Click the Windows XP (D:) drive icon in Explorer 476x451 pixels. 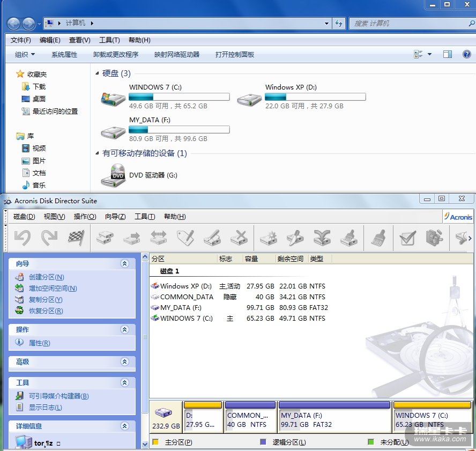[249, 100]
